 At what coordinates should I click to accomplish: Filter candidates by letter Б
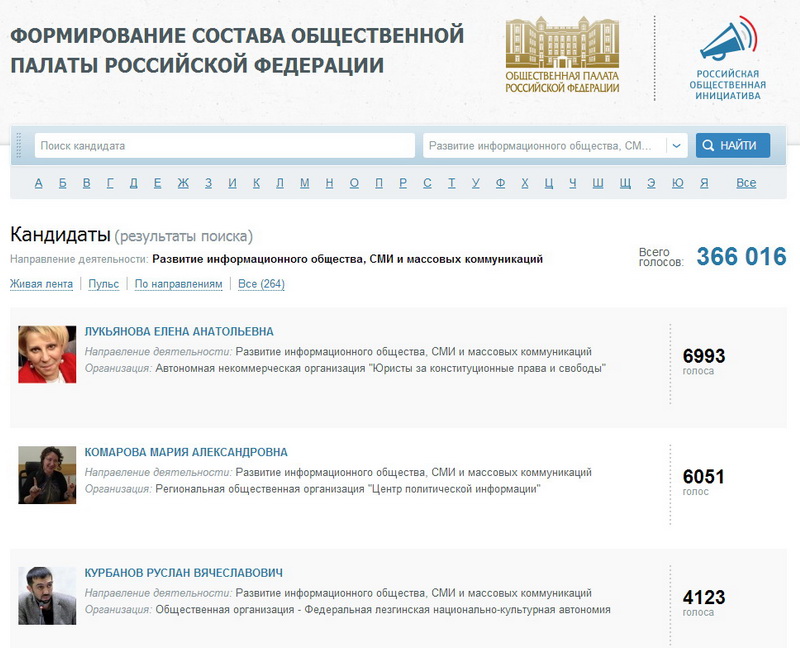[x=63, y=183]
